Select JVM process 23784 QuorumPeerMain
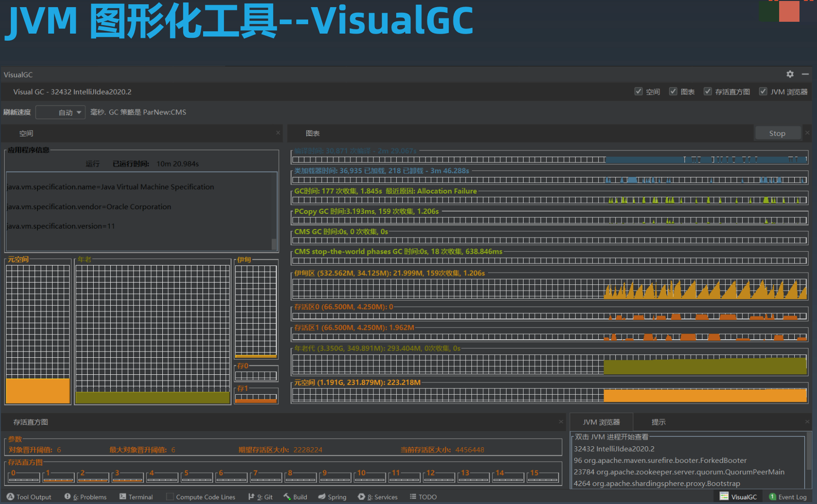This screenshot has width=817, height=504. click(x=679, y=472)
